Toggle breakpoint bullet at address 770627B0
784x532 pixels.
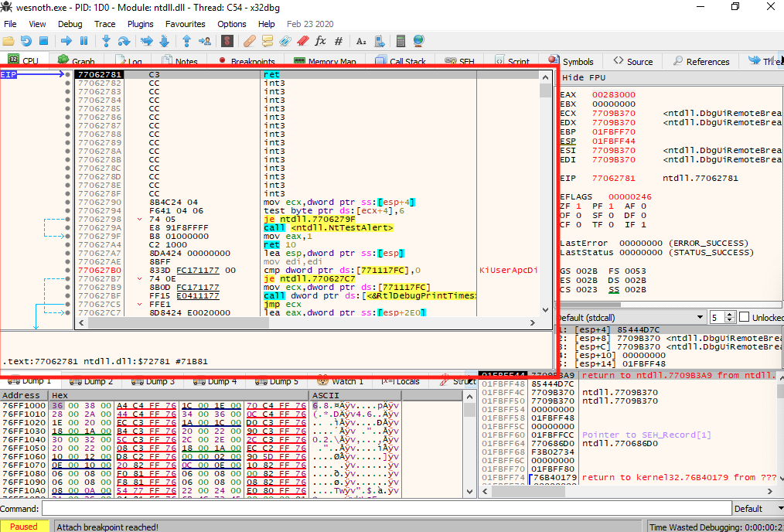67,271
